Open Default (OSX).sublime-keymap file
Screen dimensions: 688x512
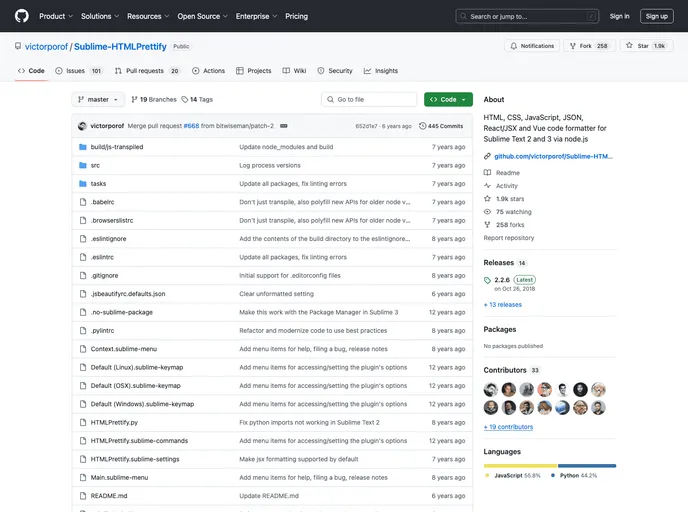pos(136,386)
